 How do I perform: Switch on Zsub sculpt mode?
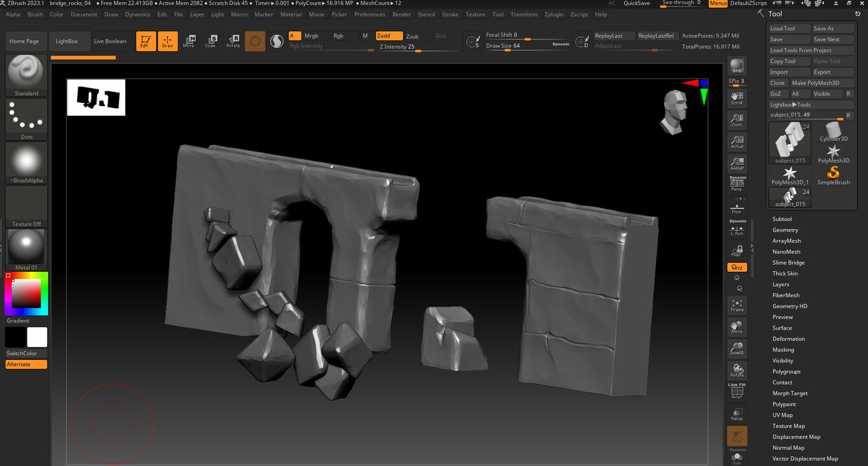(x=413, y=36)
